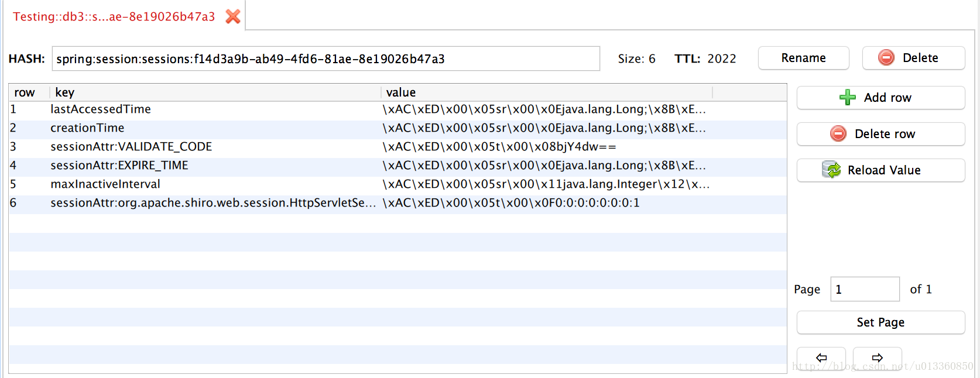Delete the hash key

[913, 58]
